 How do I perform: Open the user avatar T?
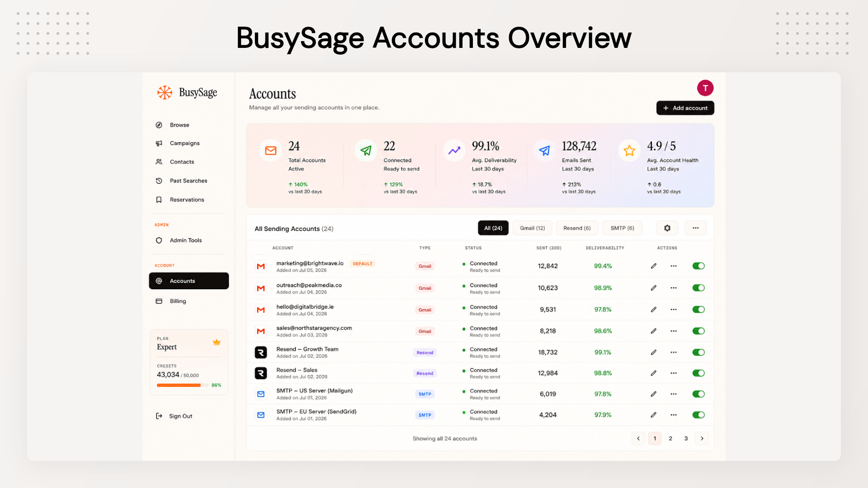click(705, 88)
